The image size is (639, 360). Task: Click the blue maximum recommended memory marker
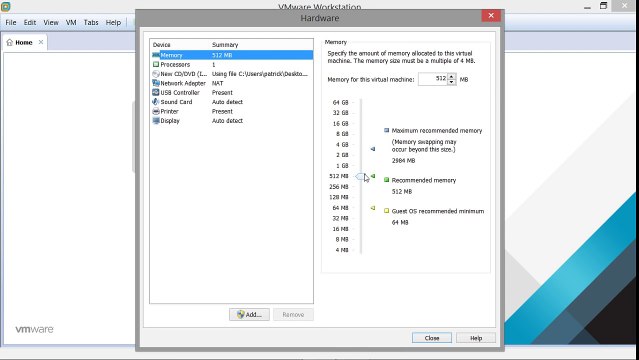click(373, 149)
